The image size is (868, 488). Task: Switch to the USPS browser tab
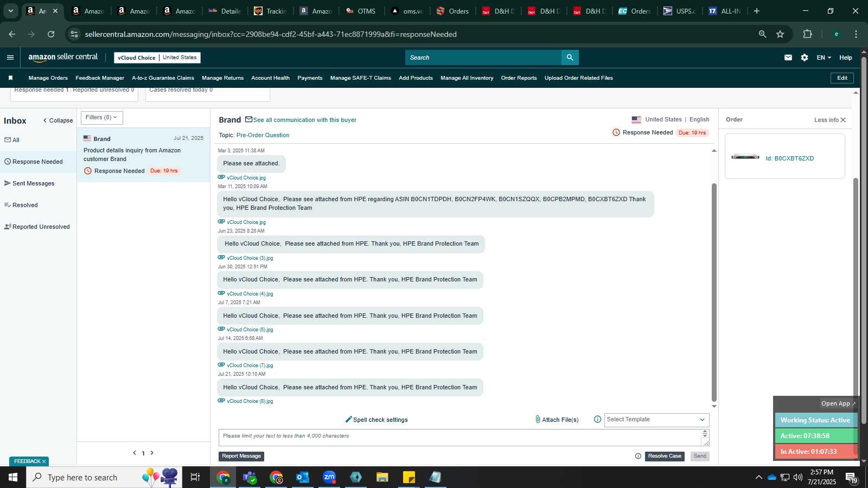tap(680, 11)
